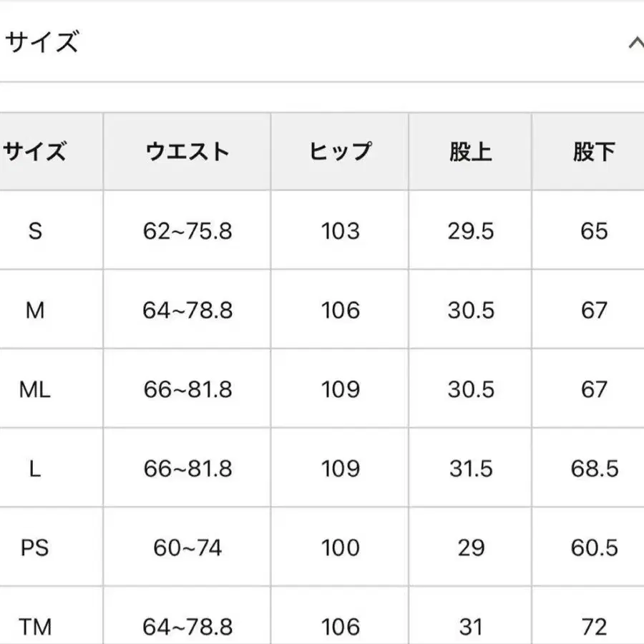The image size is (644, 644).
Task: Select the L size row label
Action: point(34,469)
